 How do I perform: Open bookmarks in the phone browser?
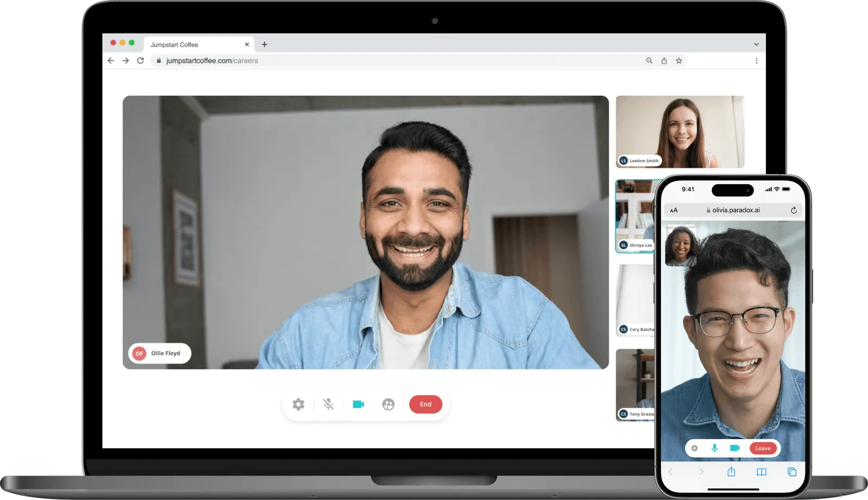[762, 472]
